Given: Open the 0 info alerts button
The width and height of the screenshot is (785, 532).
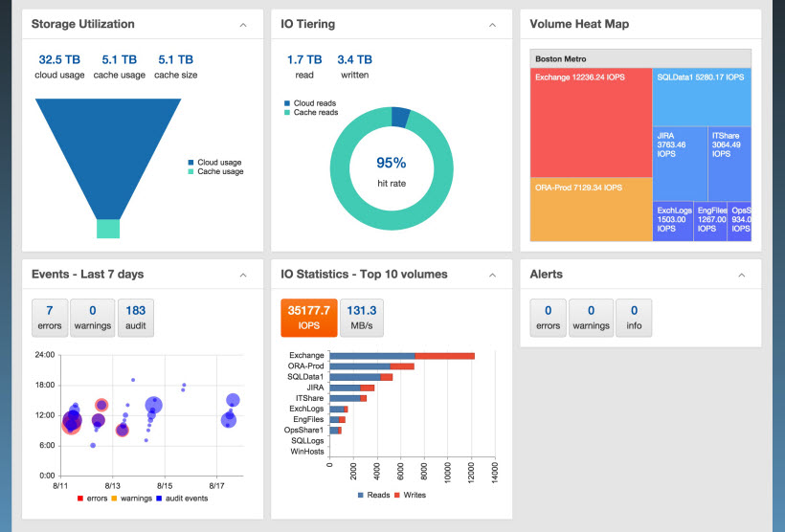Looking at the screenshot, I should click(x=633, y=318).
